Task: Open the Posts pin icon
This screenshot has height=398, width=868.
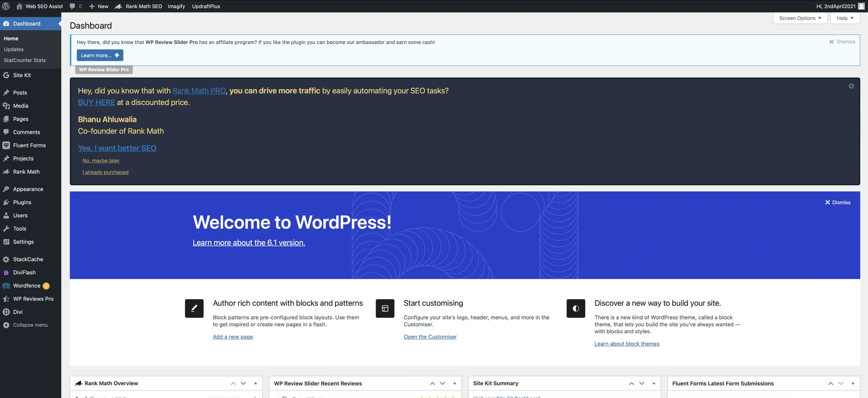Action: [x=6, y=93]
